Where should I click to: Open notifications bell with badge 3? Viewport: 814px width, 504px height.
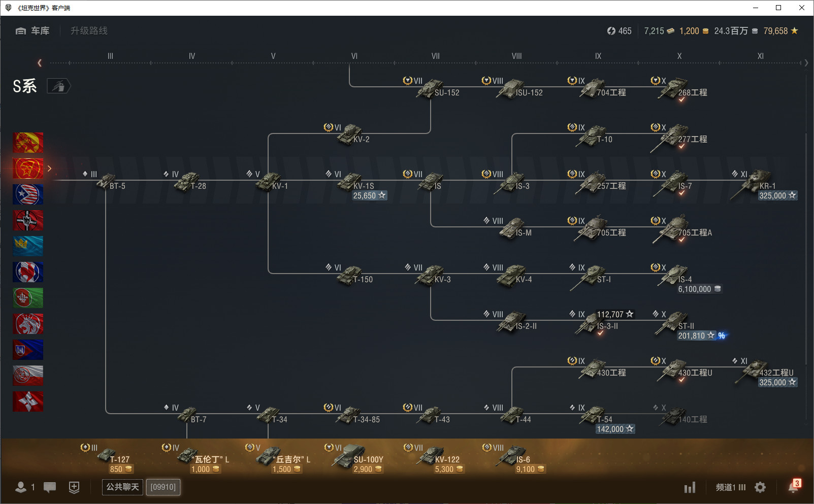click(794, 486)
